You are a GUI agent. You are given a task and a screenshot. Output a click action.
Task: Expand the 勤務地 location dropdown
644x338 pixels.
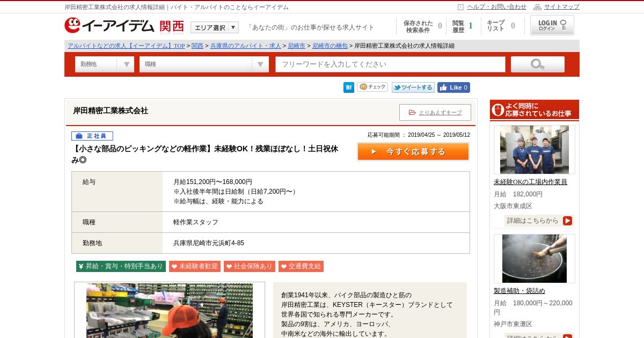coord(105,64)
